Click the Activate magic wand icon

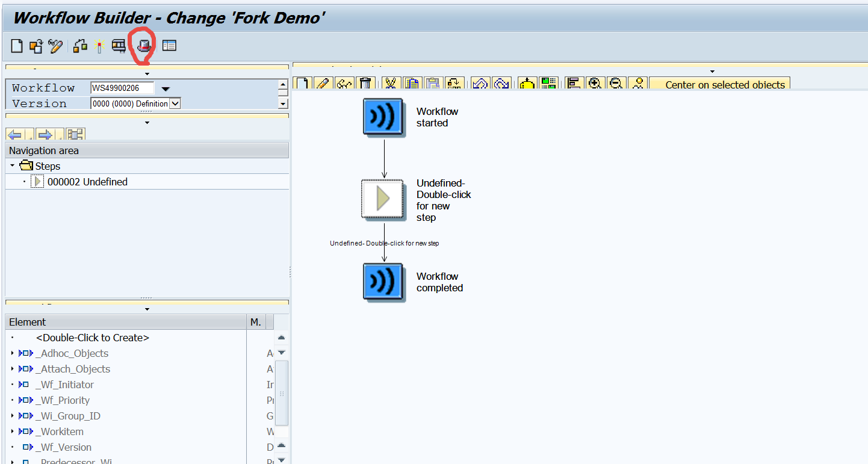click(99, 46)
